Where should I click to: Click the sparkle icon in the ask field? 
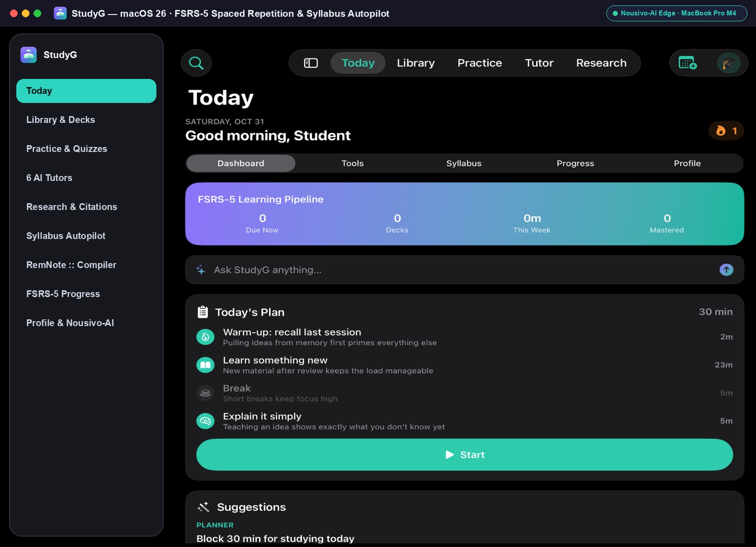[201, 270]
